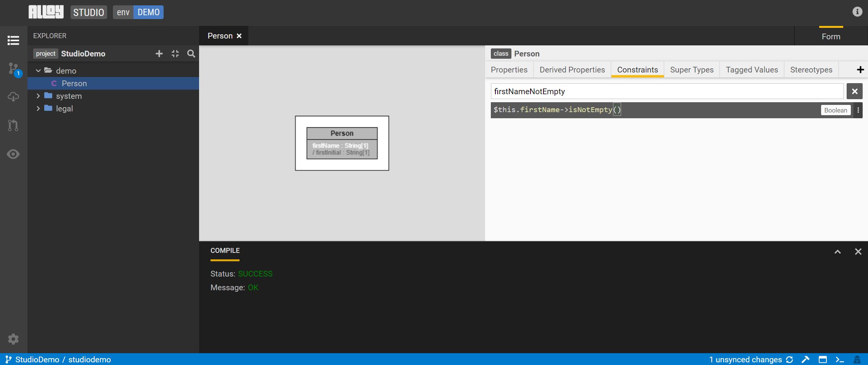The image size is (868, 365).
Task: Select the Constraints tab
Action: click(638, 70)
